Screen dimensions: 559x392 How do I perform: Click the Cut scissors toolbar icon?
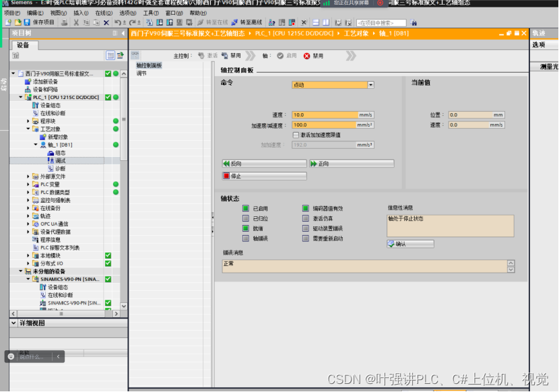point(76,22)
